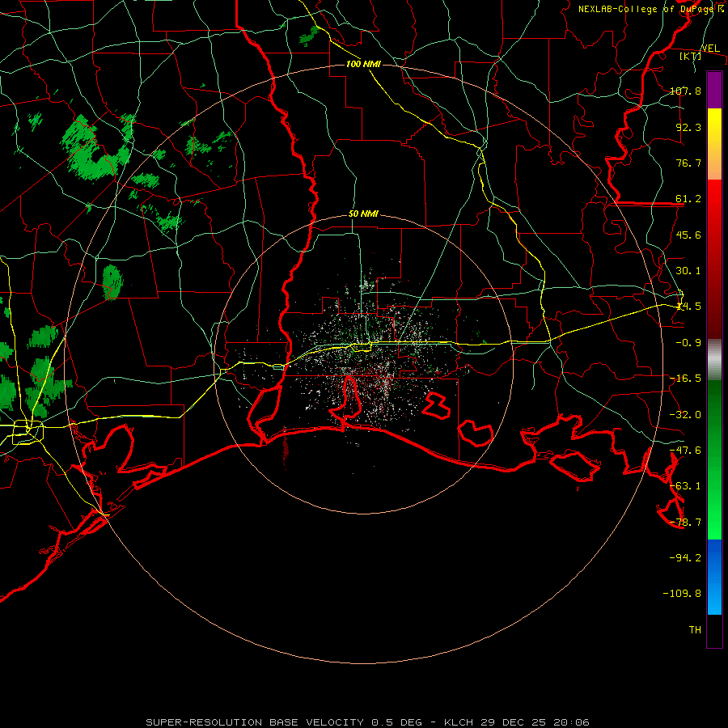Select the gray near-zero segment of scale

pos(714,359)
